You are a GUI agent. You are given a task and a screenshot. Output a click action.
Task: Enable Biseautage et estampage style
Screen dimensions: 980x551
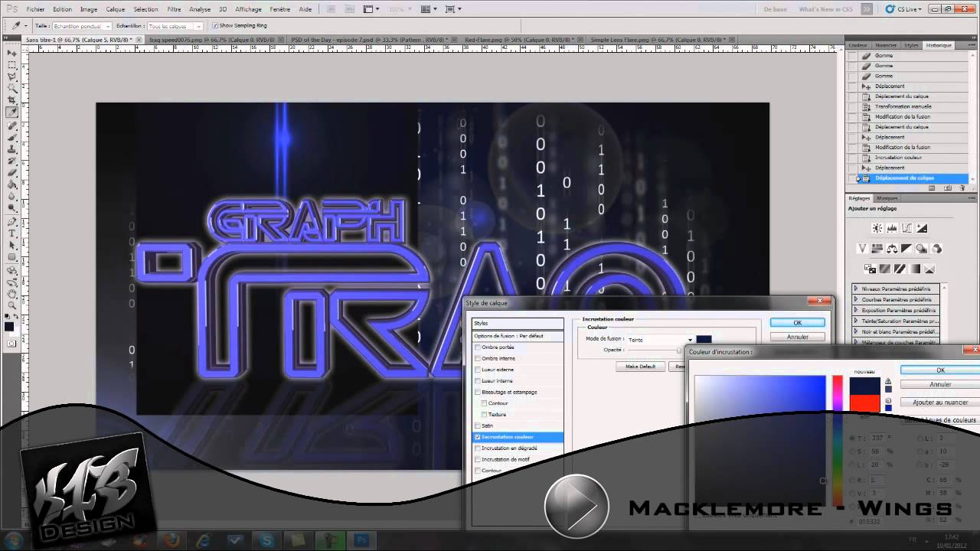478,392
